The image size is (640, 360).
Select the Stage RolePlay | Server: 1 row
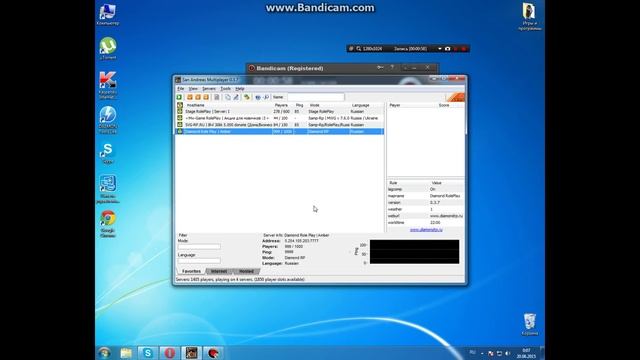pyautogui.click(x=280, y=111)
